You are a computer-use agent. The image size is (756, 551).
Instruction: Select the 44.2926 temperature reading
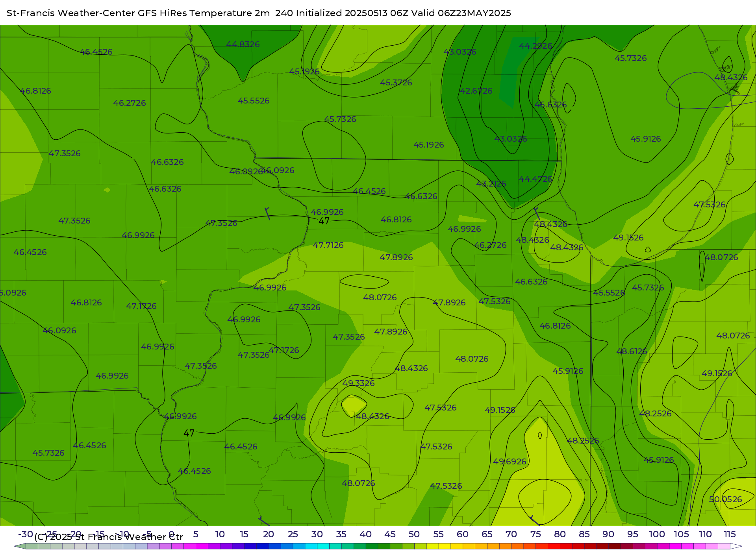tap(535, 46)
